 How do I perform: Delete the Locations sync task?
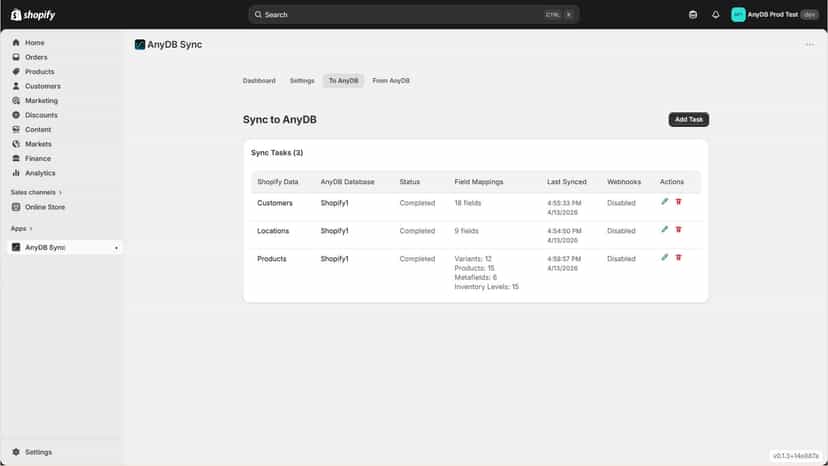pos(679,230)
